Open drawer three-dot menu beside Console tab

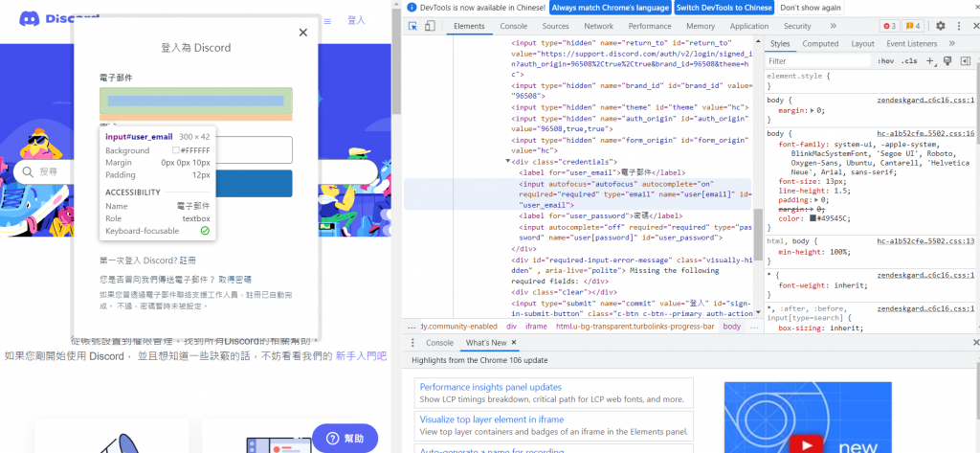coord(412,343)
